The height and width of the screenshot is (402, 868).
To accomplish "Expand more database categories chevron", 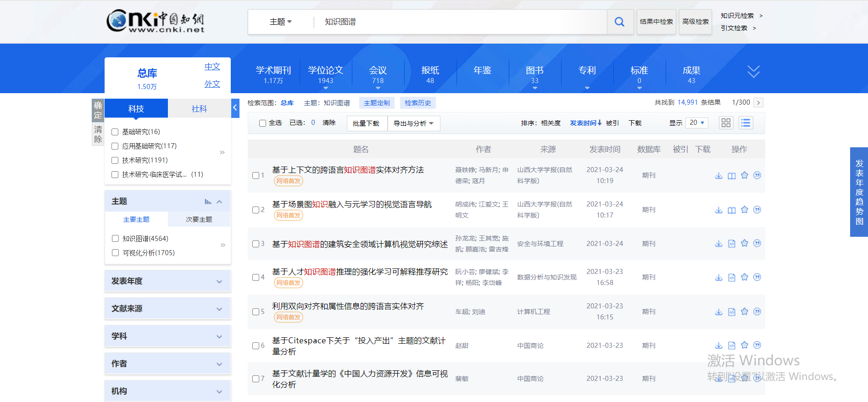I will pyautogui.click(x=753, y=72).
